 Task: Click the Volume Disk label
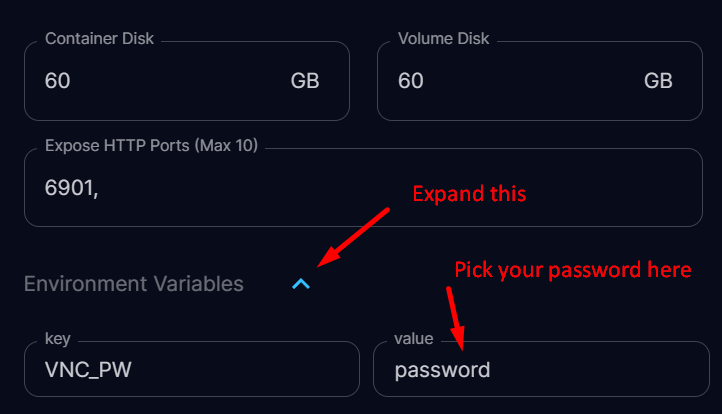click(x=443, y=40)
